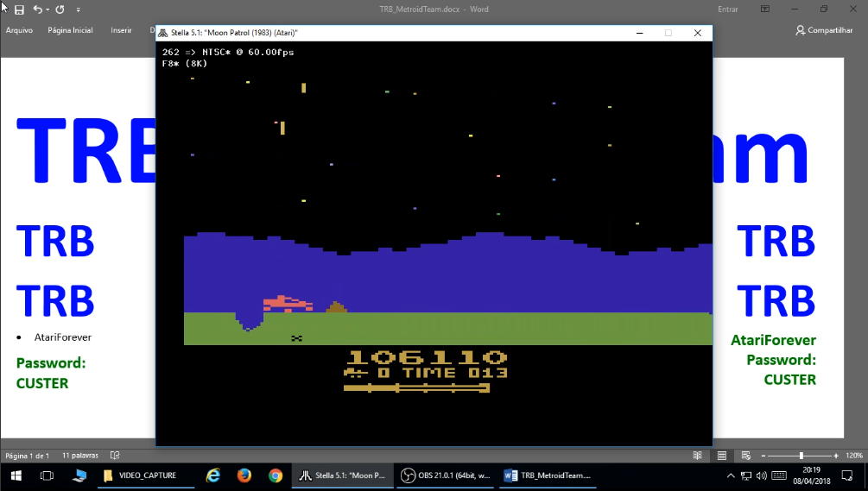
Task: Launch Internet Explorer from taskbar
Action: (212, 475)
